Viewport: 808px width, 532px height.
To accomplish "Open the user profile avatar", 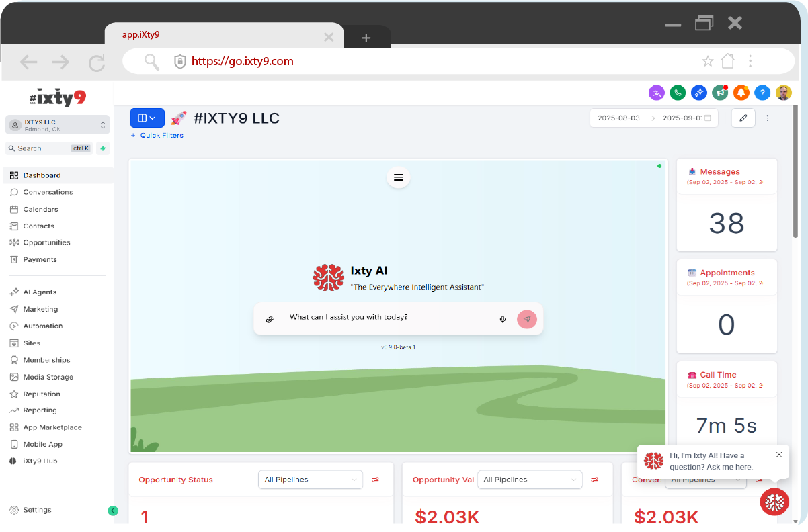I will (x=783, y=93).
